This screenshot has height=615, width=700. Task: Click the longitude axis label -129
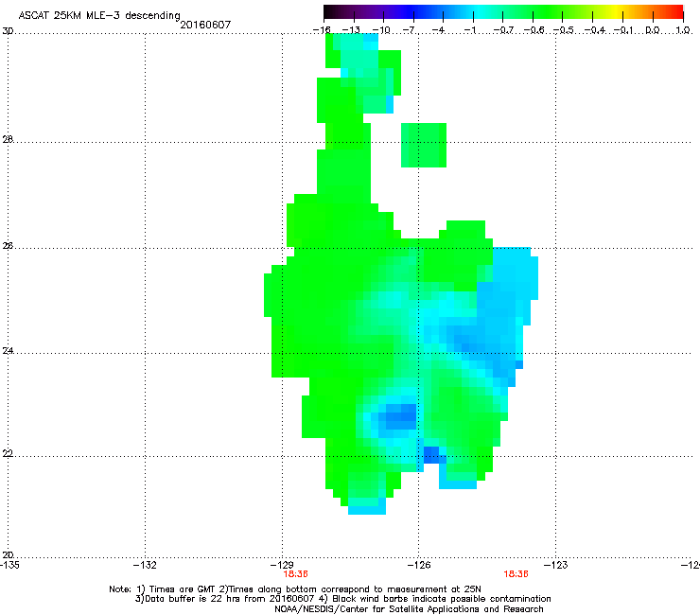(282, 565)
